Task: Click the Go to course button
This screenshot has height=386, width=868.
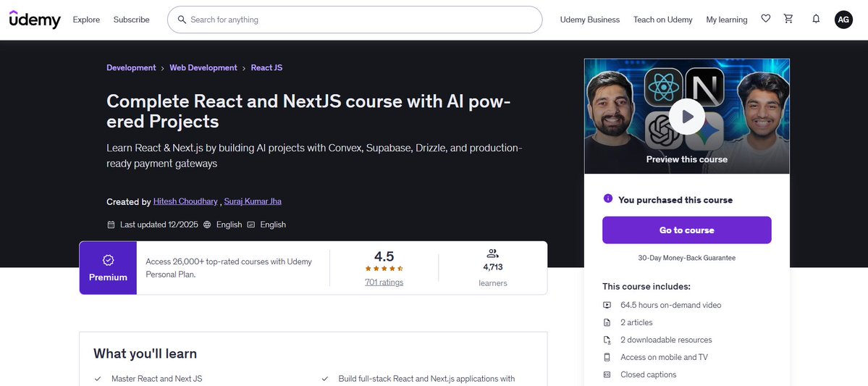Action: (x=687, y=230)
